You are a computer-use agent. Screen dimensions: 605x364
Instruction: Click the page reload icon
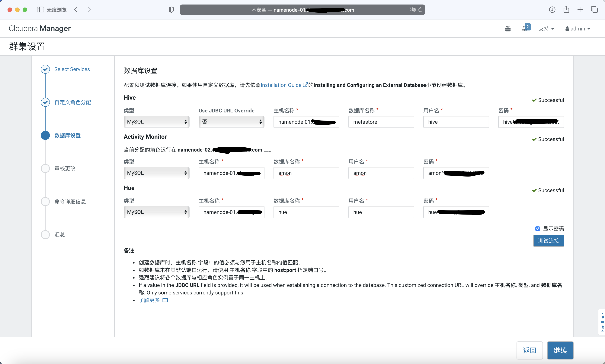point(420,10)
